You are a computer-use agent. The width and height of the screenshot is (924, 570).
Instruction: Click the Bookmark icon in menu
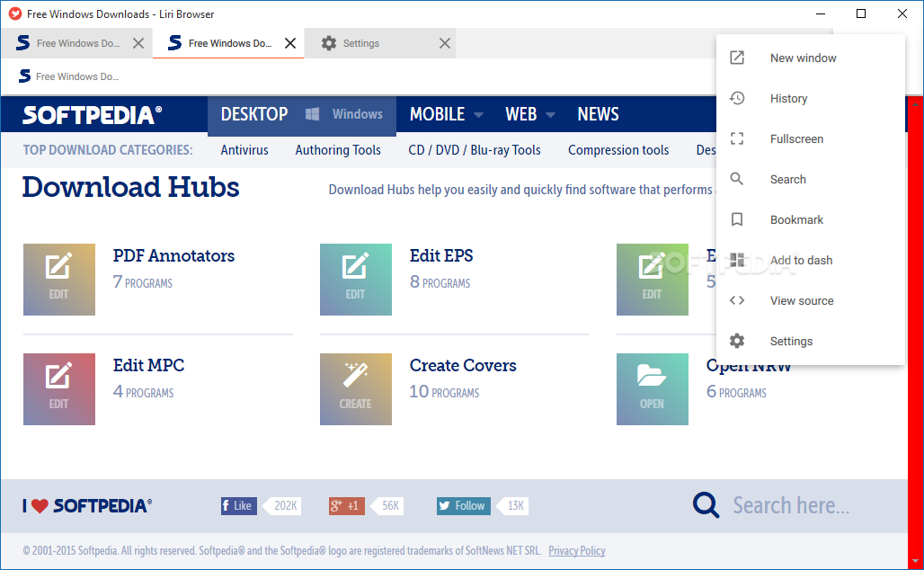(x=737, y=219)
